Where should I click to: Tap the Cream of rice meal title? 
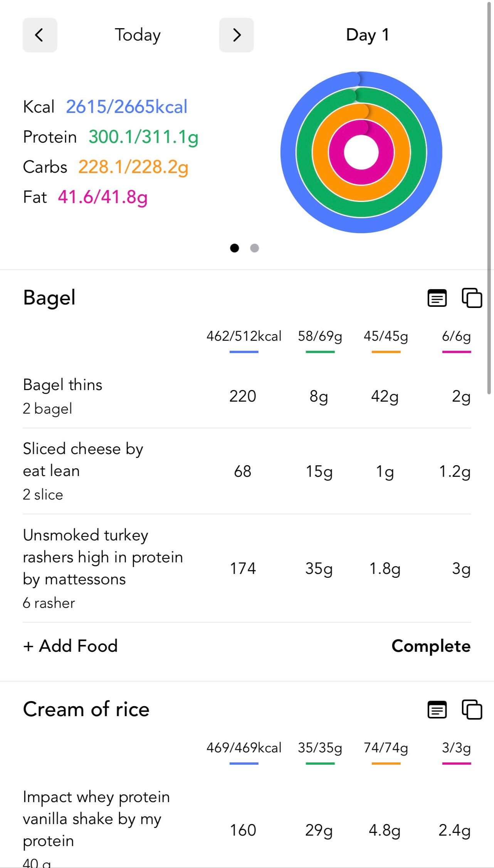(x=86, y=709)
